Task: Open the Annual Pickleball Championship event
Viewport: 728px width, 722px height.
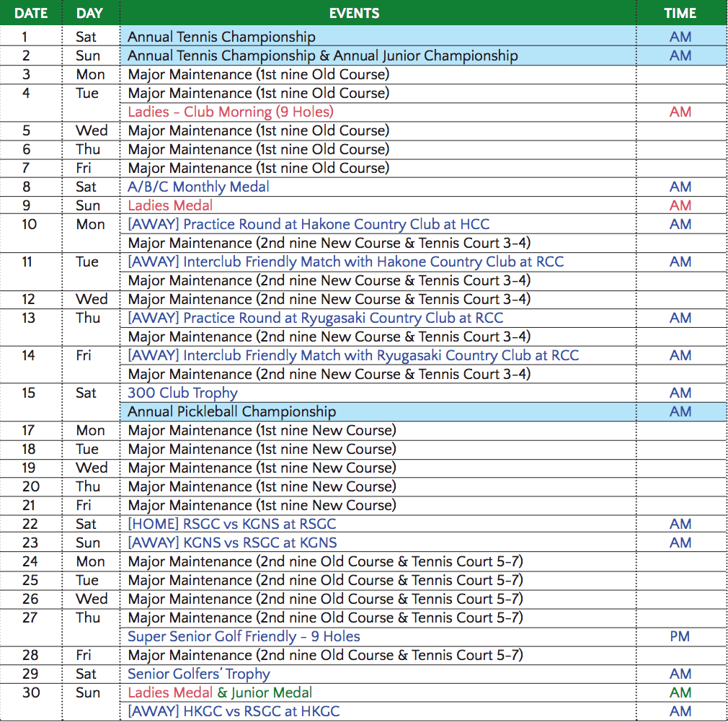Action: pyautogui.click(x=231, y=411)
